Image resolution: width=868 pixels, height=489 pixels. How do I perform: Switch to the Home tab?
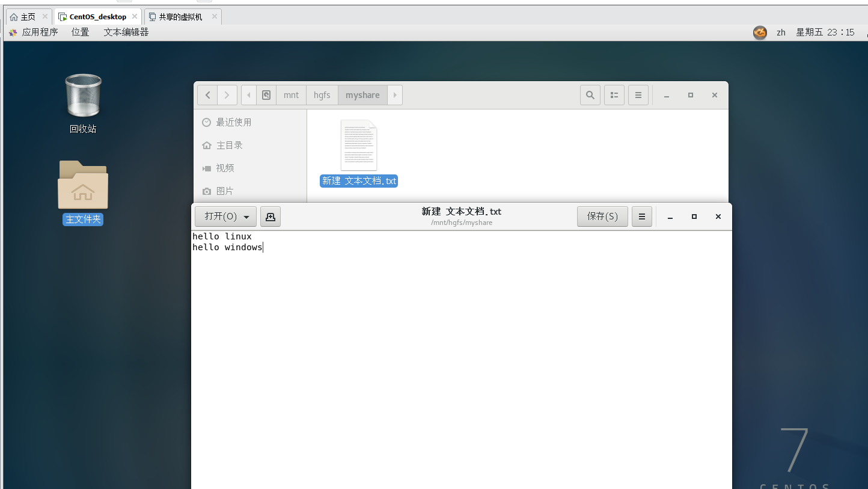(x=28, y=17)
